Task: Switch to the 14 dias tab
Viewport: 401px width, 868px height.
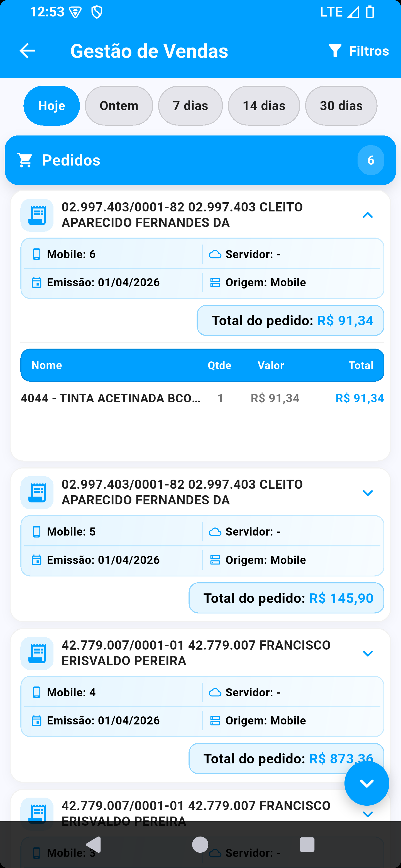Action: click(264, 106)
